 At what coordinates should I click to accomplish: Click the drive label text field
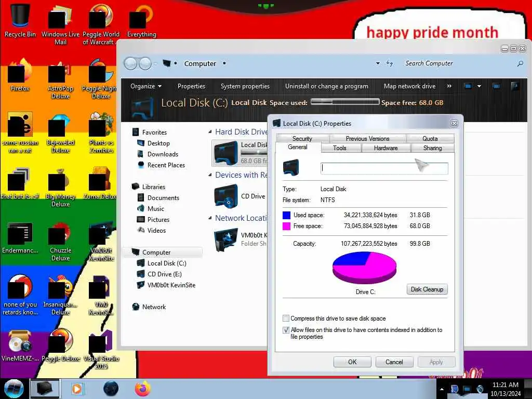point(384,168)
